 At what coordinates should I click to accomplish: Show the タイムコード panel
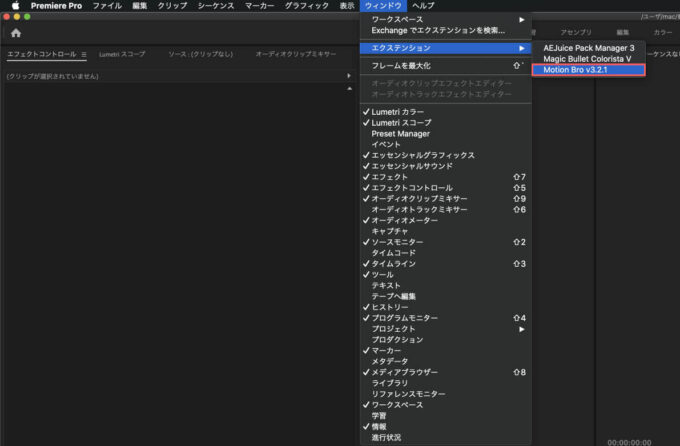pos(445,253)
